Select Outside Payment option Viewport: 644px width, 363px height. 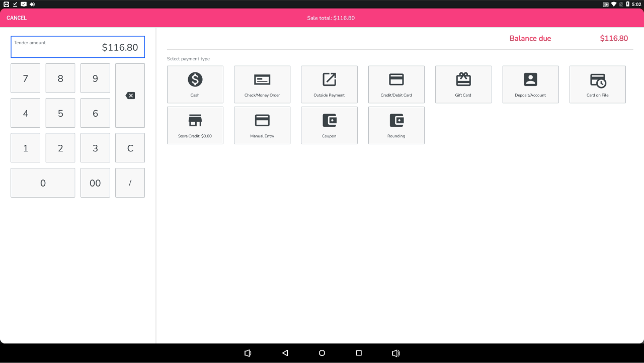(x=329, y=84)
